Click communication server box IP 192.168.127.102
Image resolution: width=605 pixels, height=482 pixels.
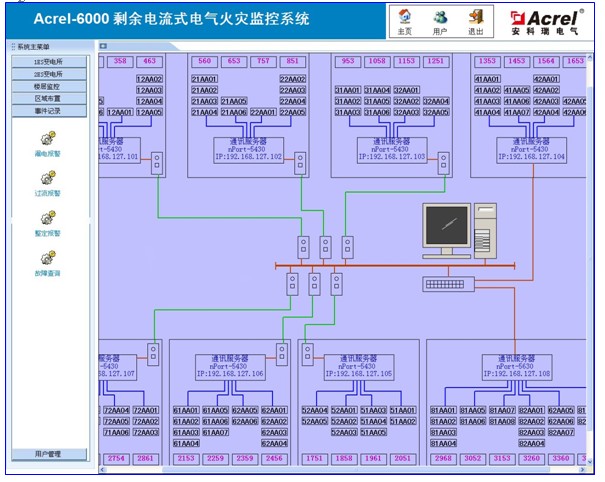pos(248,150)
